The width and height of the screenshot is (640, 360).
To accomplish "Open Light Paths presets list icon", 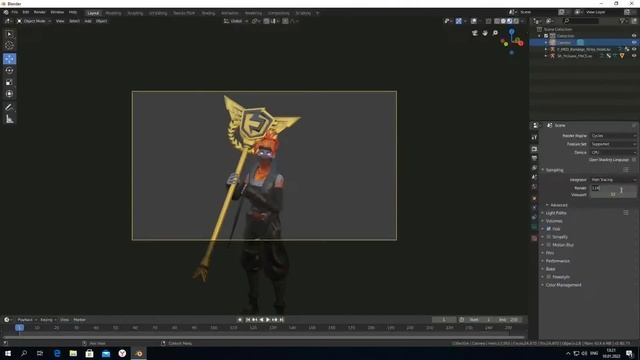I will [626, 213].
